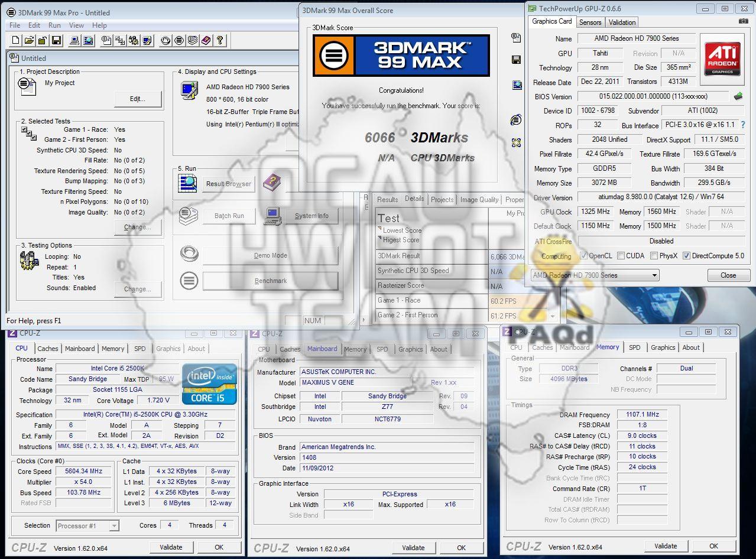Click Close in GPU-Z window
Screen dimensions: 756x559
(x=728, y=275)
